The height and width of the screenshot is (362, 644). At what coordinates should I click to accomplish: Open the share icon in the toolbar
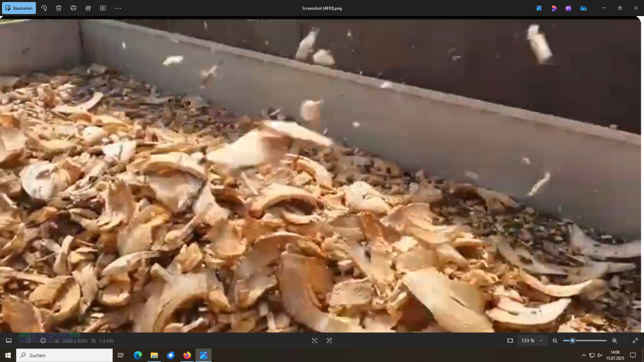click(x=88, y=8)
